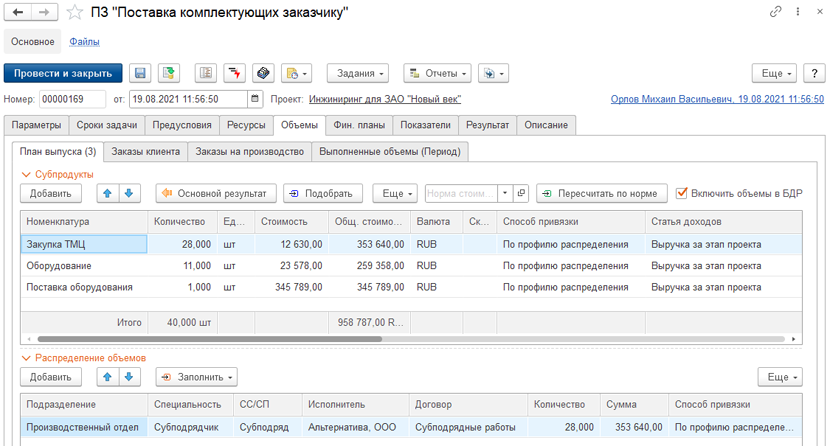Image resolution: width=830 pixels, height=446 pixels.
Task: Select the Заказы клиента subtab
Action: (x=146, y=152)
